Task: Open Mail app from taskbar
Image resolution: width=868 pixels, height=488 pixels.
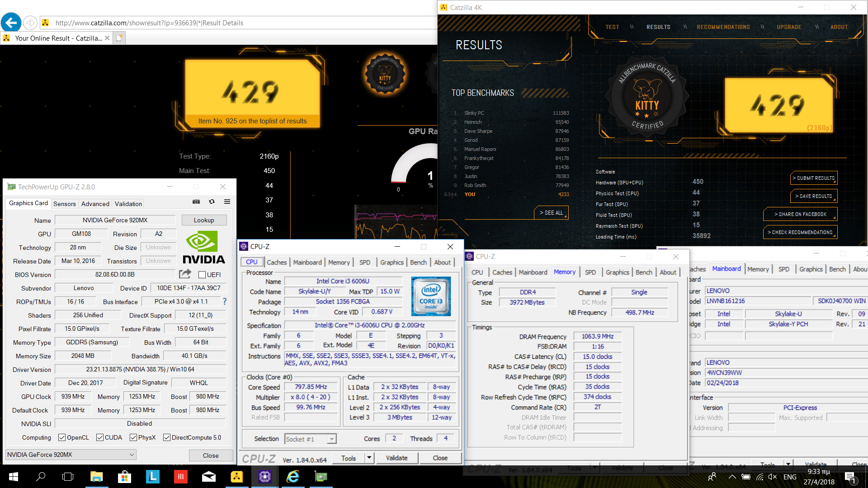Action: (x=208, y=477)
